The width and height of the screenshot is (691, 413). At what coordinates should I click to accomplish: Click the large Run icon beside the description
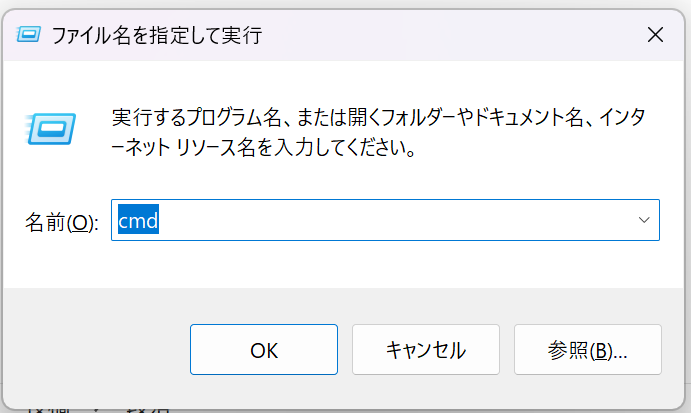pos(46,127)
